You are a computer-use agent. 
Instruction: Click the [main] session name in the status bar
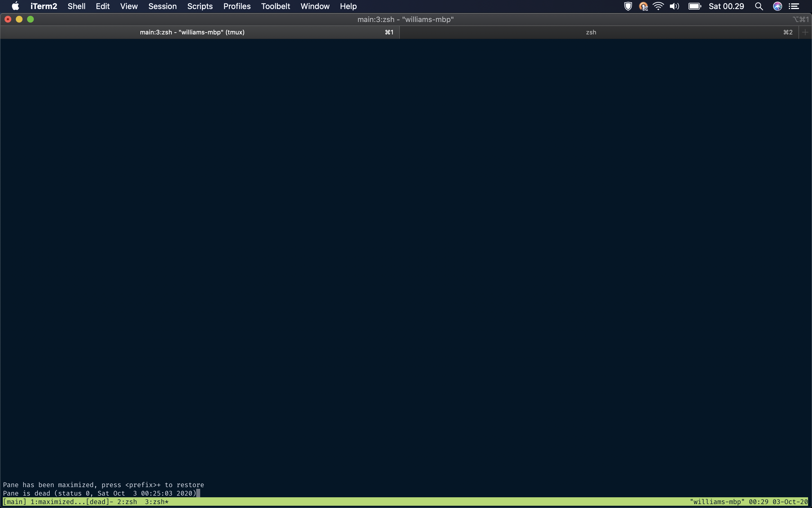(14, 502)
